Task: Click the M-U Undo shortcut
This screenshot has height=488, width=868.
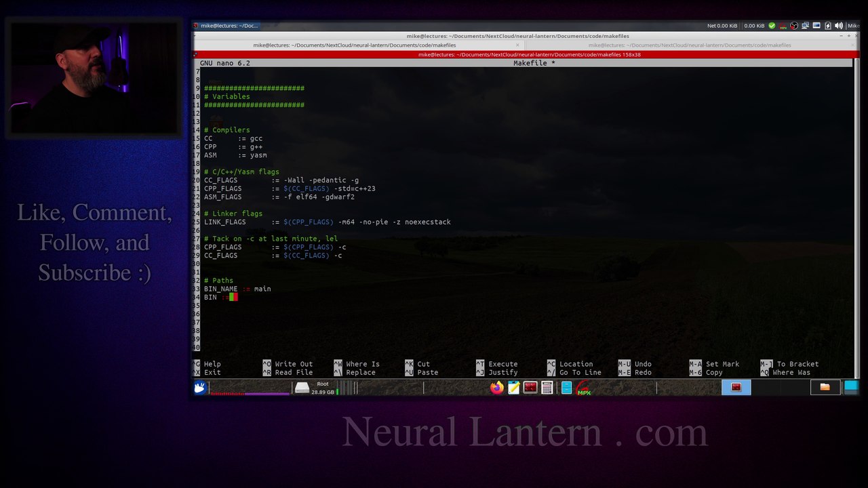Action: pos(635,364)
